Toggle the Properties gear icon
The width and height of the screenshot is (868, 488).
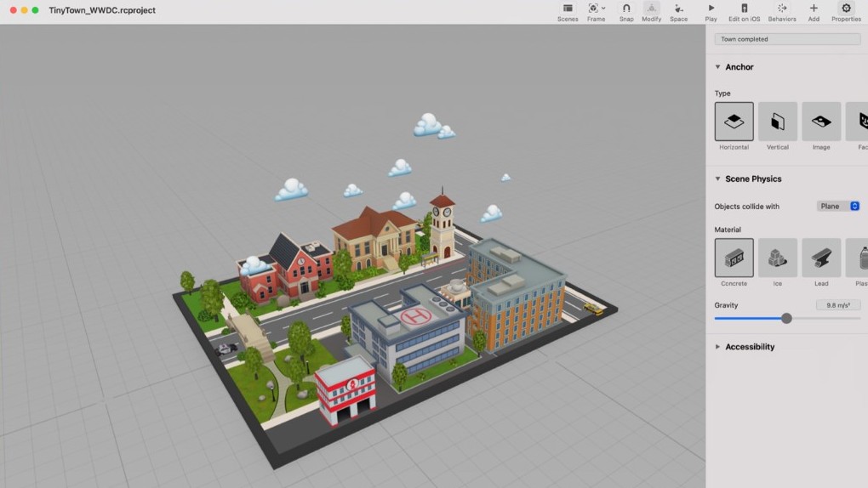tap(846, 9)
